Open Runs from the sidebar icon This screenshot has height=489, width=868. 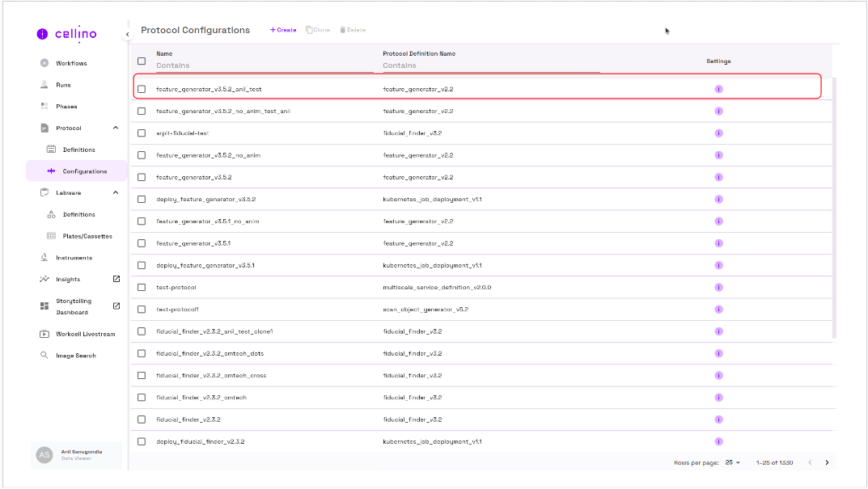(44, 85)
